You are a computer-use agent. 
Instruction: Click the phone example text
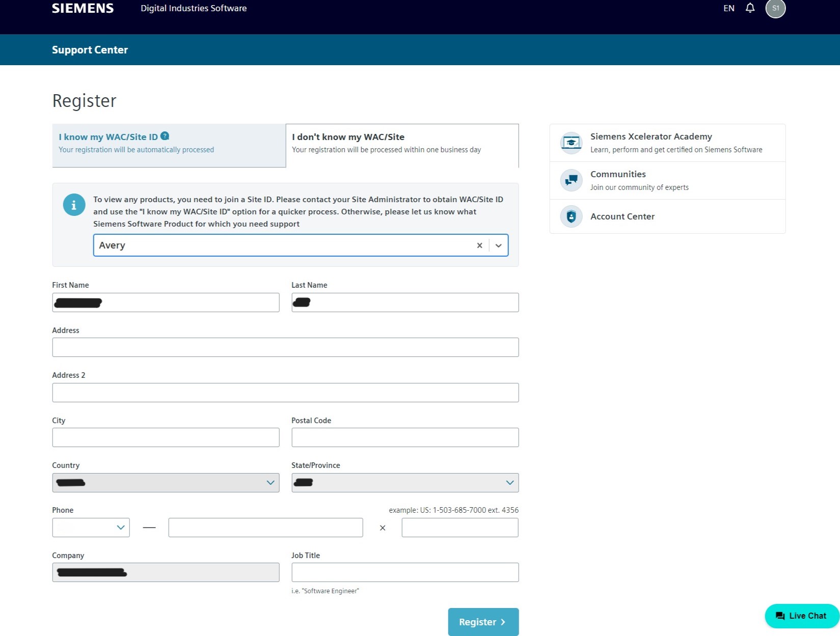point(453,510)
